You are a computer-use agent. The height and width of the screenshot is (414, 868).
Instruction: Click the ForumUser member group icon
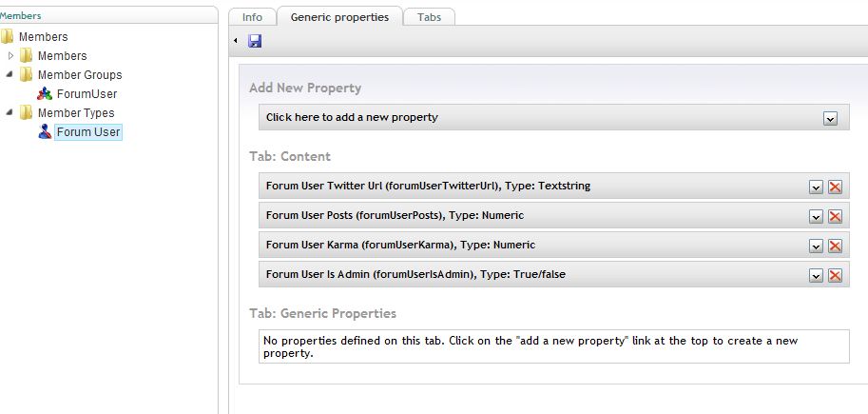pyautogui.click(x=45, y=93)
